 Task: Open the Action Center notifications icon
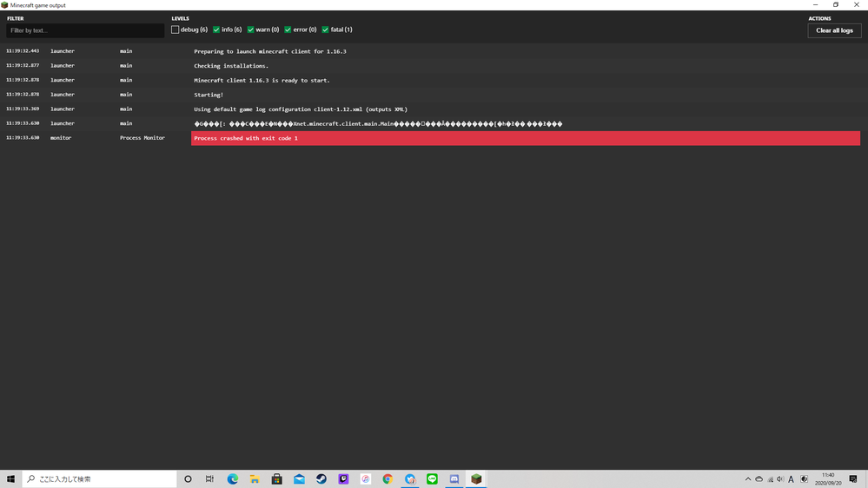click(853, 479)
